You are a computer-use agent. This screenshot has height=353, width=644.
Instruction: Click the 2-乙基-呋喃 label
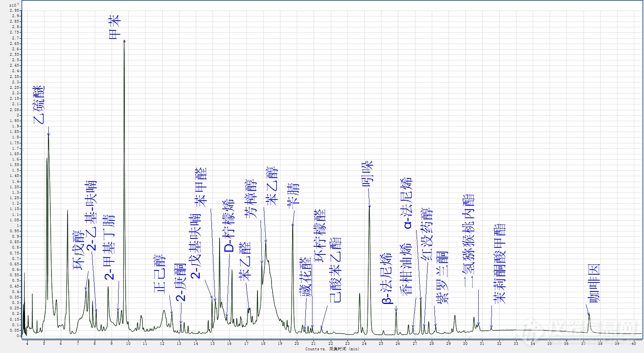tap(91, 215)
